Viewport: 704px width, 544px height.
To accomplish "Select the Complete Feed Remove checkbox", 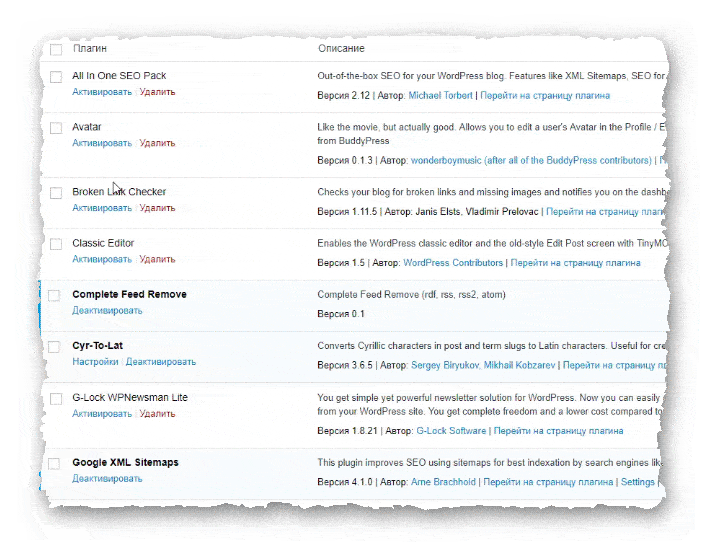I will coord(54,295).
